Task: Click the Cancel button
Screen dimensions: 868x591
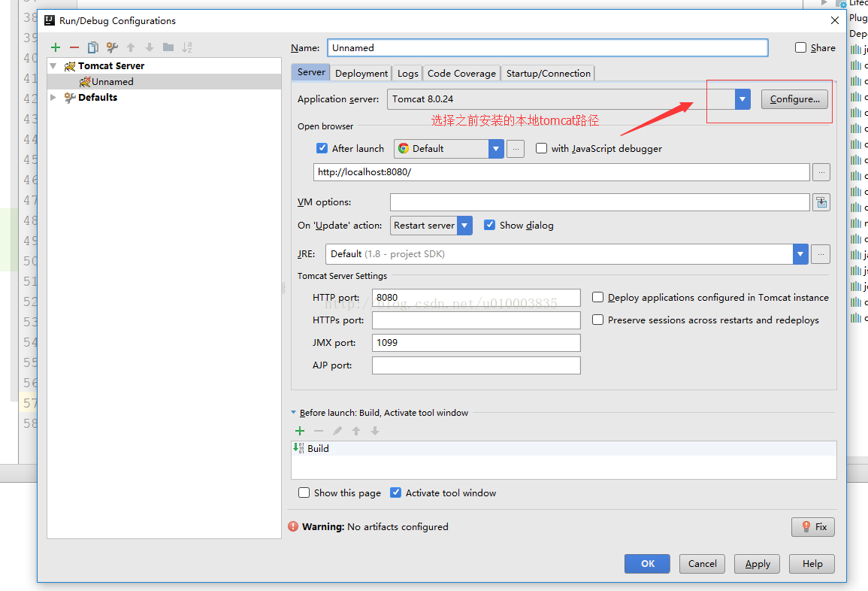Action: (702, 563)
